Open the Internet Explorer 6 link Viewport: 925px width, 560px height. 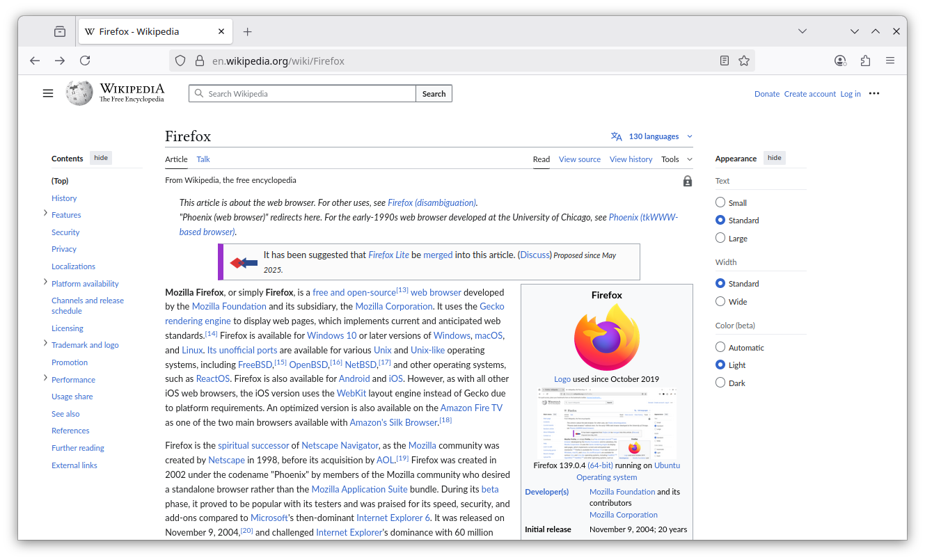point(393,518)
